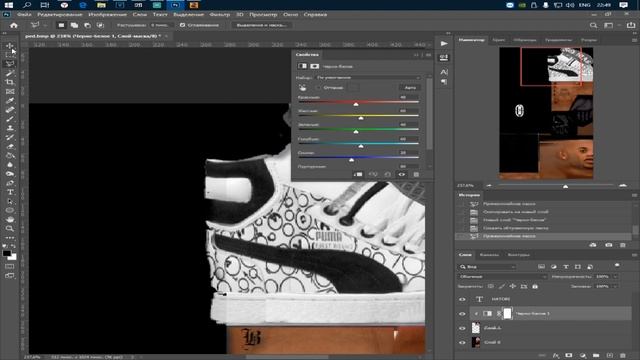Open blend mode dropdown in Layers panel
This screenshot has height=360, width=640.
[502, 277]
